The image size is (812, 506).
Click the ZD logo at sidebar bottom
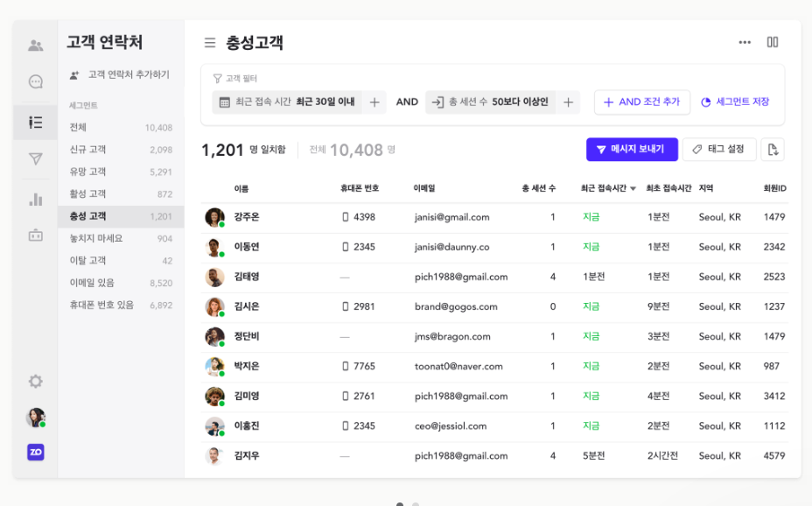34,452
